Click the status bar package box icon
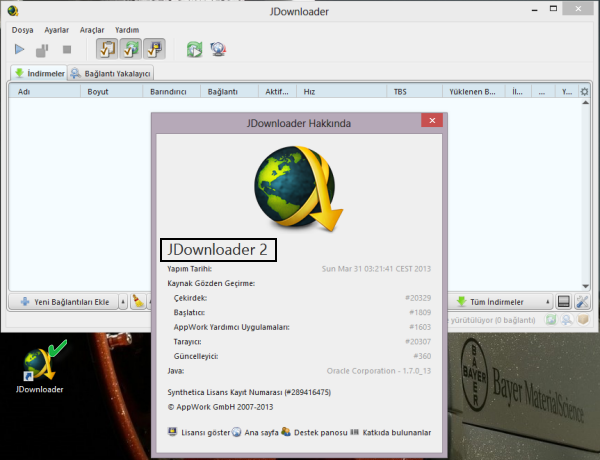The width and height of the screenshot is (600, 460). [583, 320]
